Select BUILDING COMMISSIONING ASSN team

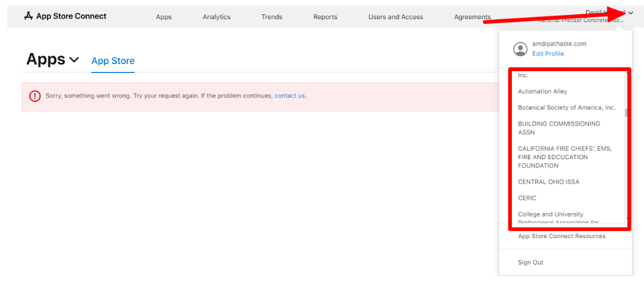coord(559,128)
